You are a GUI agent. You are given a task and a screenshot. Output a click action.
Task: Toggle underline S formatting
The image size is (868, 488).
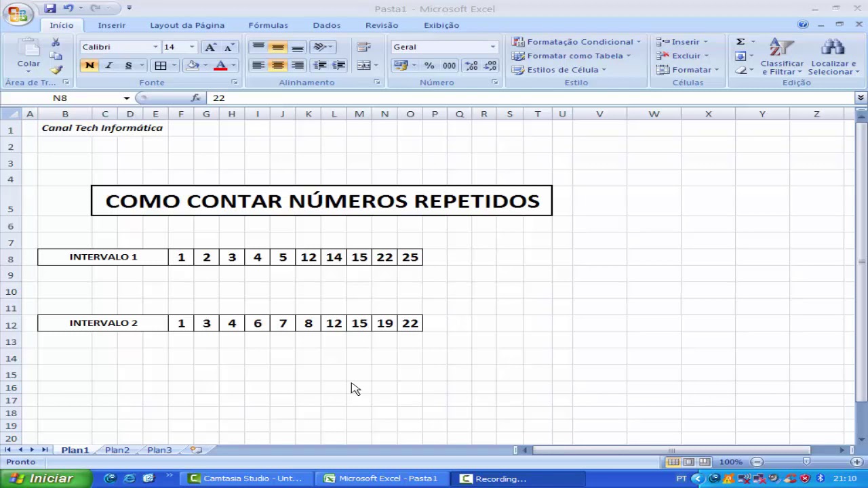click(127, 66)
